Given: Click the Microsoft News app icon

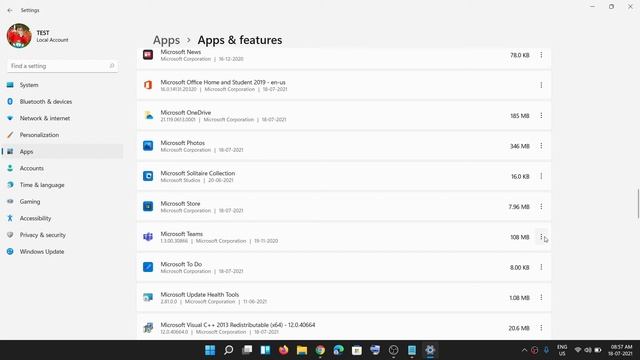Looking at the screenshot, I should pos(148,54).
